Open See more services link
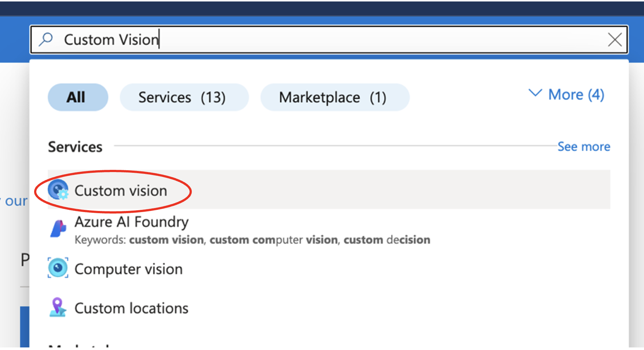 (x=584, y=146)
